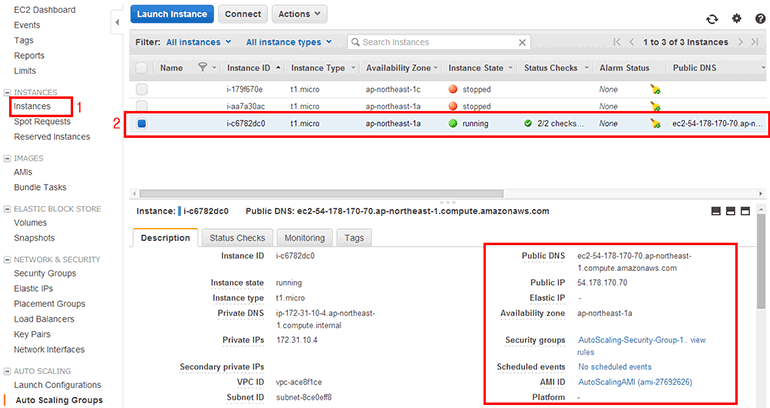The width and height of the screenshot is (770, 408).
Task: Collapse the left navigation sidebar arrow
Action: pyautogui.click(x=117, y=21)
